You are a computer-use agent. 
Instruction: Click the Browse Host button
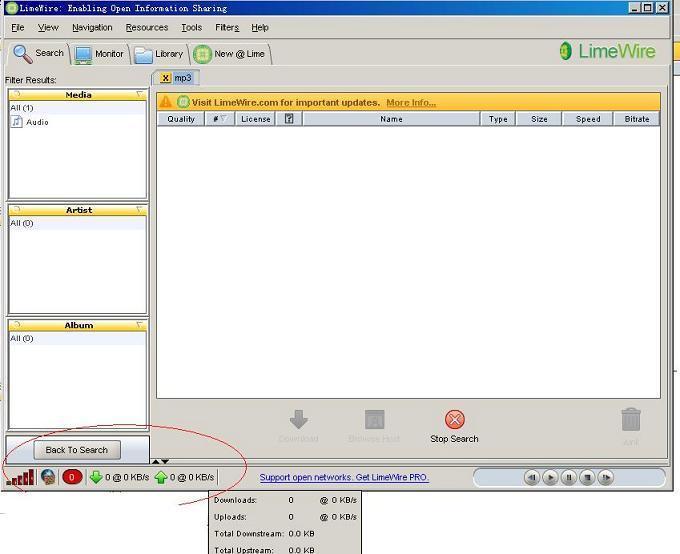(374, 426)
